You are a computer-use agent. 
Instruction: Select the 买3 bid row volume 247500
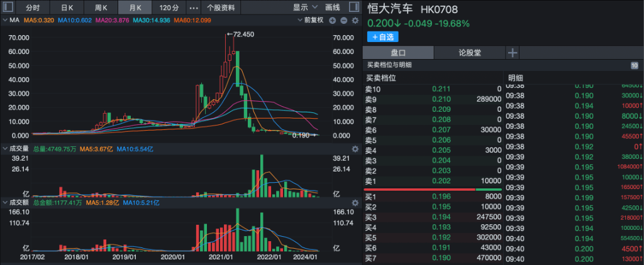point(489,217)
